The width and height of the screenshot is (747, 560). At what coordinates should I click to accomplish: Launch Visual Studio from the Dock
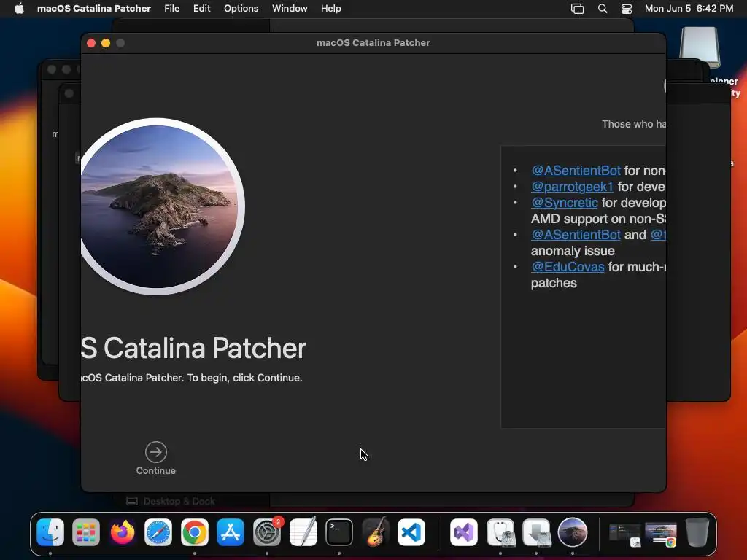(x=464, y=532)
